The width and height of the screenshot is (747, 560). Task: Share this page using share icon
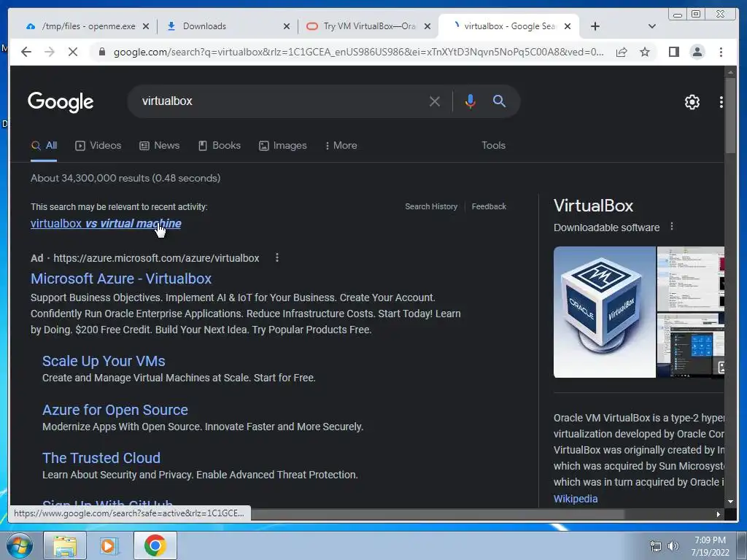(x=622, y=52)
